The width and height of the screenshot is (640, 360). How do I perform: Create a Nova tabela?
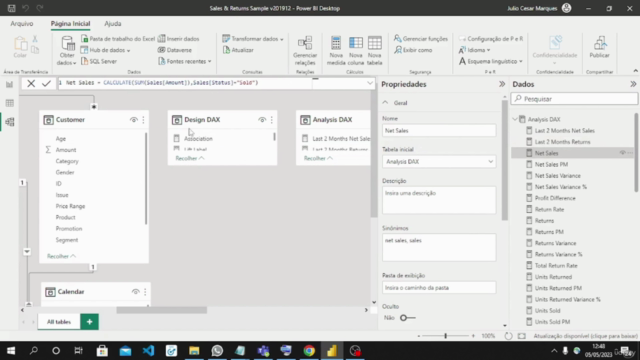(374, 51)
